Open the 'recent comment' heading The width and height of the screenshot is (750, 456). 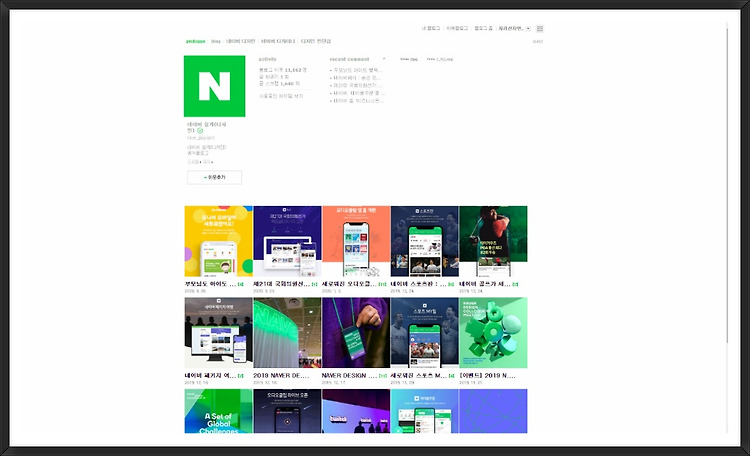(x=349, y=59)
